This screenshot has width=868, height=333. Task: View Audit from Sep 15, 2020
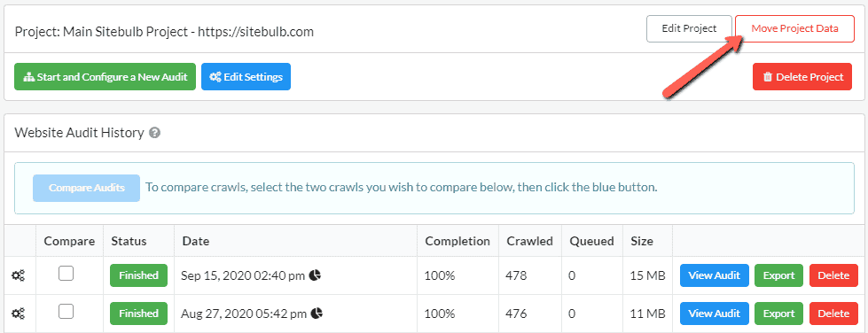tap(714, 275)
